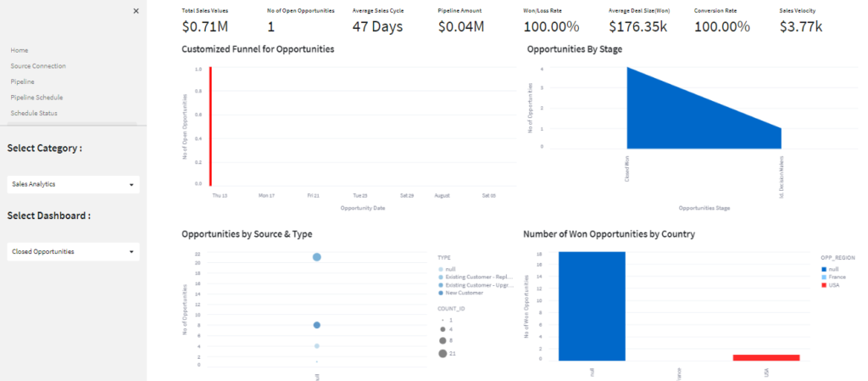Click the red bar in Customized Funnel chart
This screenshot has width=868, height=381.
tap(210, 126)
